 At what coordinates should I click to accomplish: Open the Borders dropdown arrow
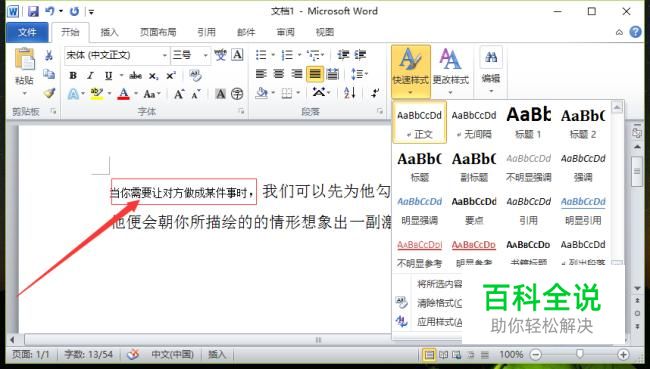point(298,93)
